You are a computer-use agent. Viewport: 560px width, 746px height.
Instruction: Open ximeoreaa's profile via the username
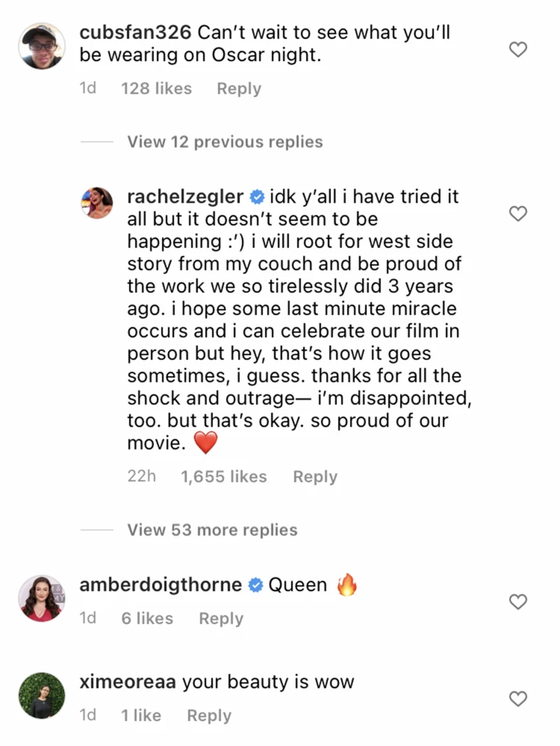126,681
